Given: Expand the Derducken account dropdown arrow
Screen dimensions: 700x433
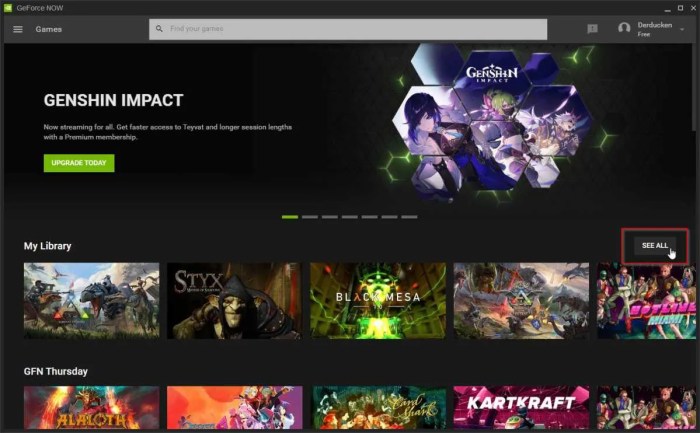Looking at the screenshot, I should (x=682, y=29).
